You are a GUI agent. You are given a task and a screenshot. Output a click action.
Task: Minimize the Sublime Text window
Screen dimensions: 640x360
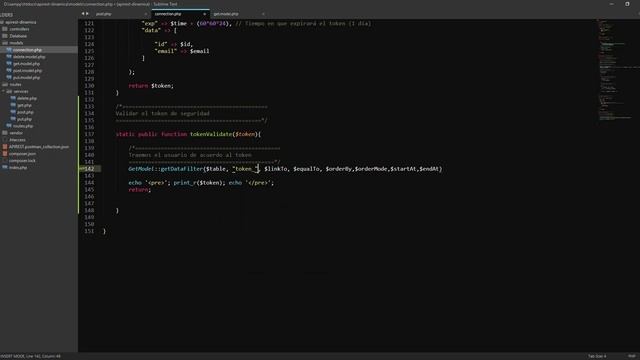pyautogui.click(x=611, y=4)
